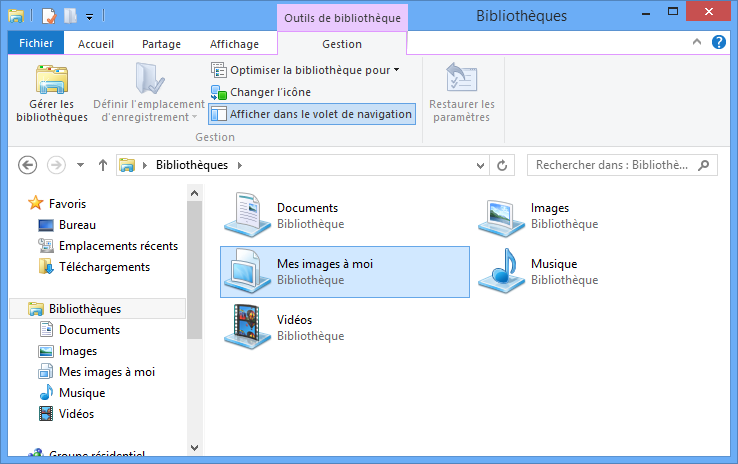
Task: Select the Musique library icon
Action: [501, 271]
